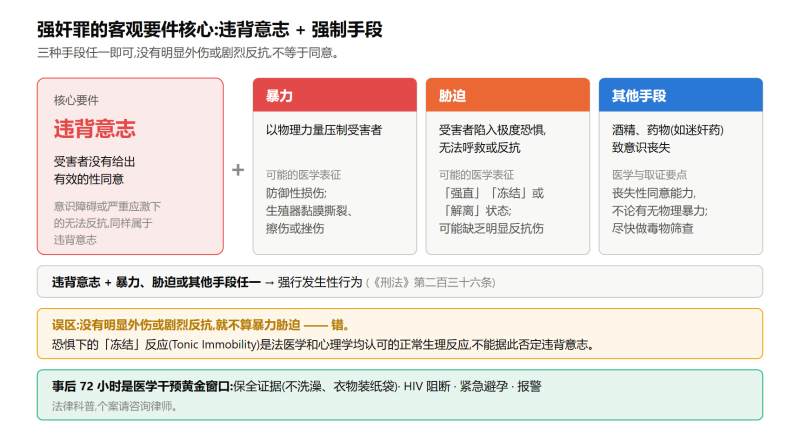This screenshot has height=433, width=800.
Task: Click the citation '(《刑法》第二百三十六条)'
Action: 431,283
